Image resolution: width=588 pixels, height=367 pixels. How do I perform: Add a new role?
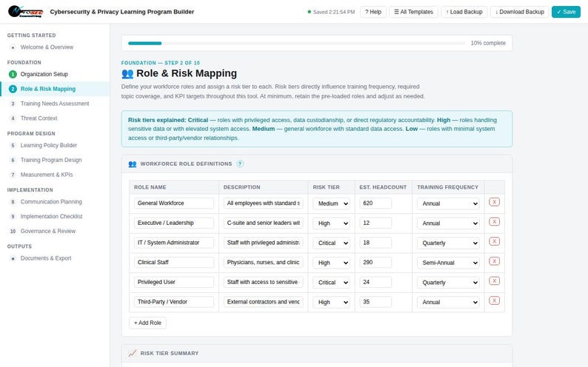point(148,323)
